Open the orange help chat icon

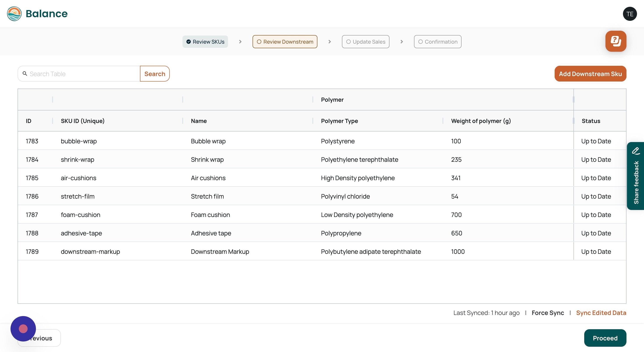coord(616,41)
